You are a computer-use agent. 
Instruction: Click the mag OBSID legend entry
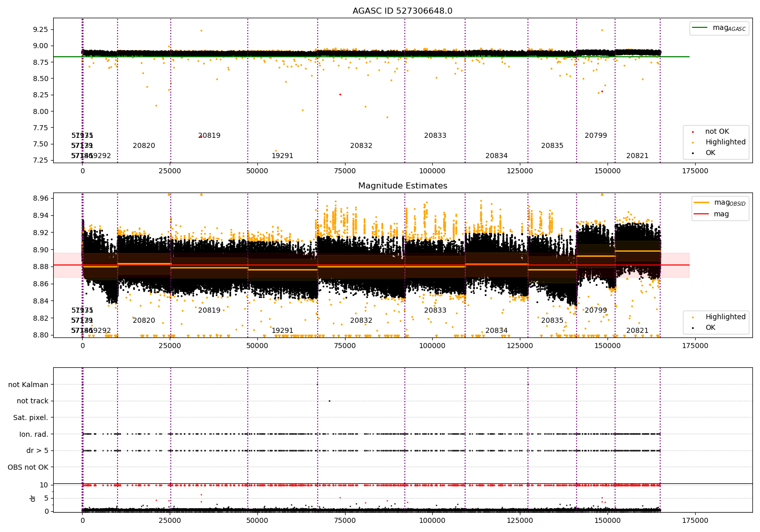[720, 203]
